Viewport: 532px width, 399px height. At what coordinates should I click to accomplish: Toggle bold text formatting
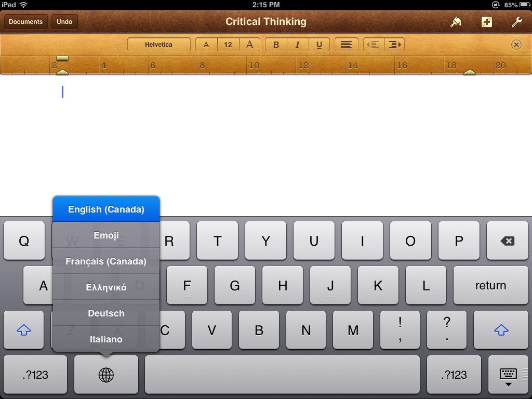tap(276, 45)
